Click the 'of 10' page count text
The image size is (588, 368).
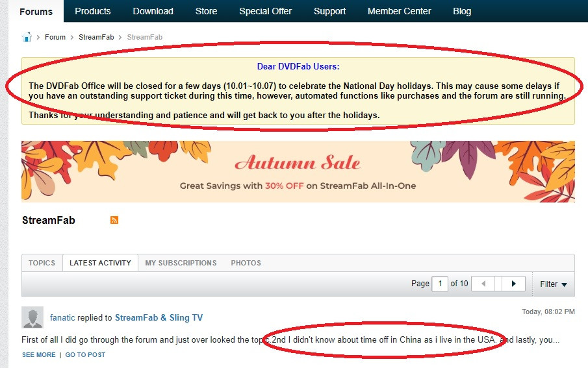coord(459,284)
